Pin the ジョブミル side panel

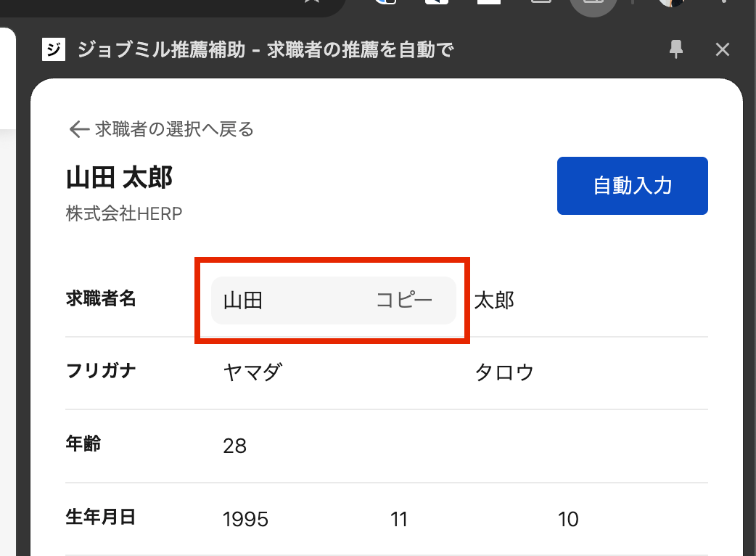point(676,49)
